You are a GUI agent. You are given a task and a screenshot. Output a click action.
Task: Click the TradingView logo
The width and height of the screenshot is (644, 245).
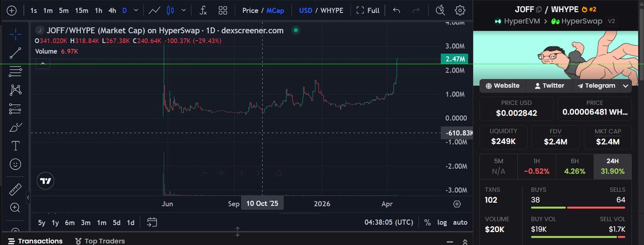point(46,181)
